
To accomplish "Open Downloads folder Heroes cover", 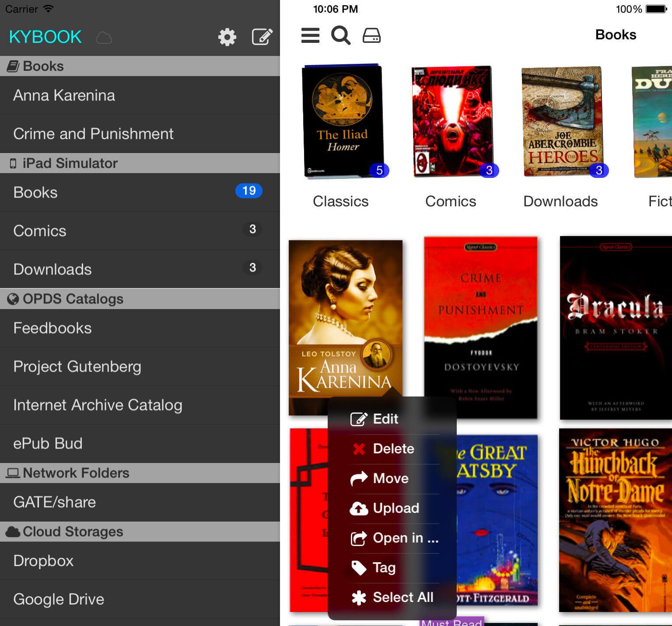I will (x=563, y=121).
